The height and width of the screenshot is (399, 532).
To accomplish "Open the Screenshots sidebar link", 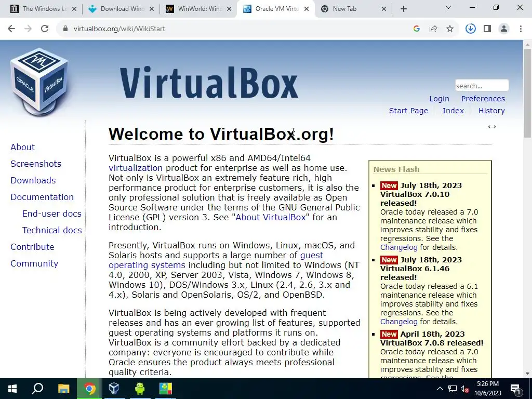I will pos(36,164).
